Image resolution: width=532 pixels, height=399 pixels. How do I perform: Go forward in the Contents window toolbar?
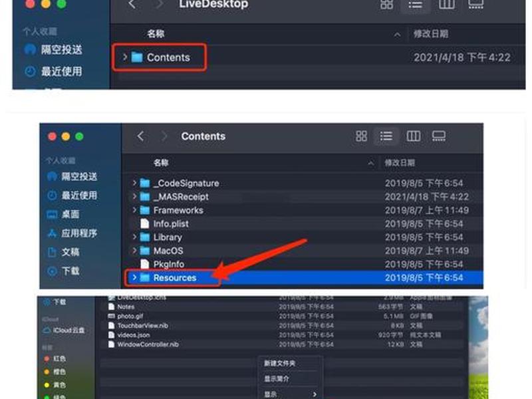tap(164, 136)
